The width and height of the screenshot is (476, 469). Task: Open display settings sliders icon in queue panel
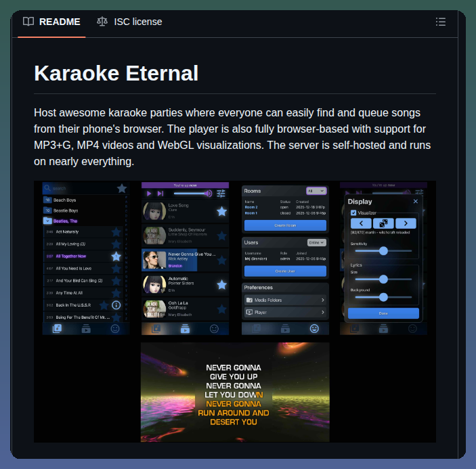point(221,194)
